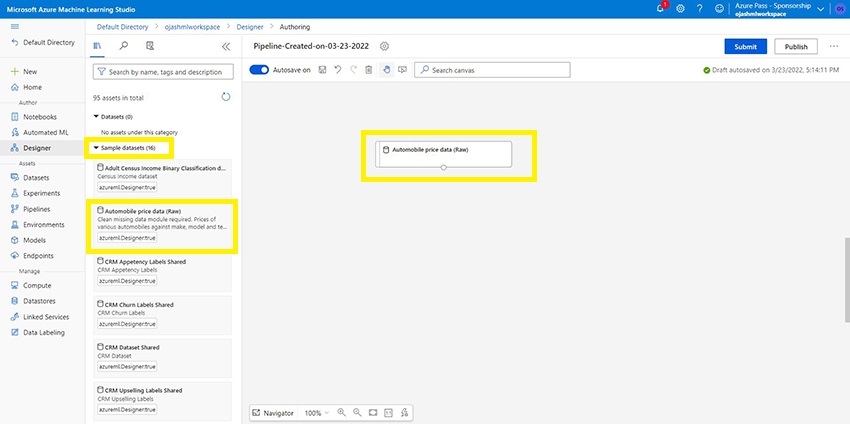Click the Submit button
The image size is (850, 424).
(x=745, y=47)
